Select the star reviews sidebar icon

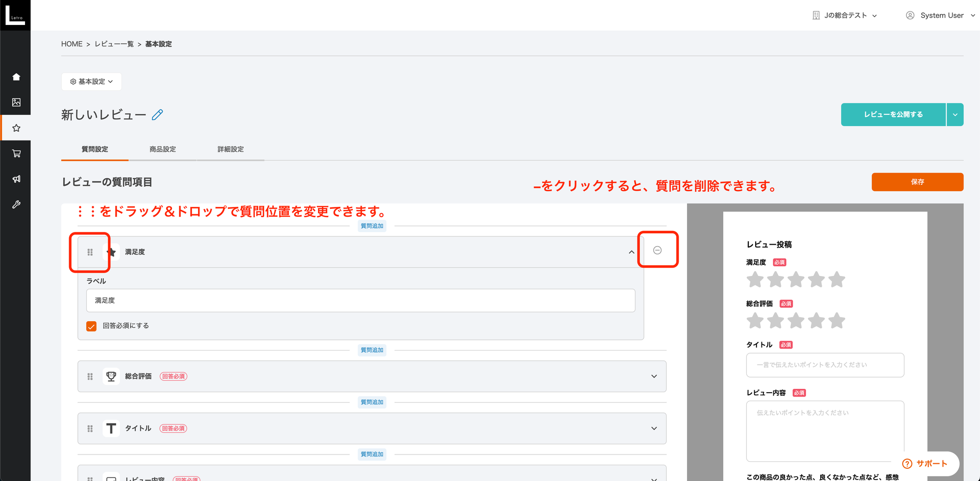coord(16,128)
